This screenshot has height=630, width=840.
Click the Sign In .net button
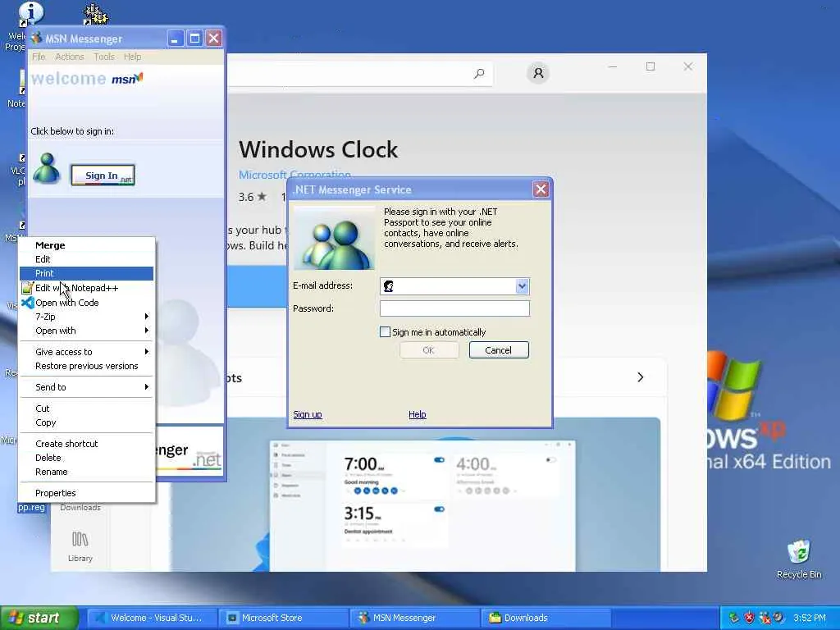click(103, 176)
